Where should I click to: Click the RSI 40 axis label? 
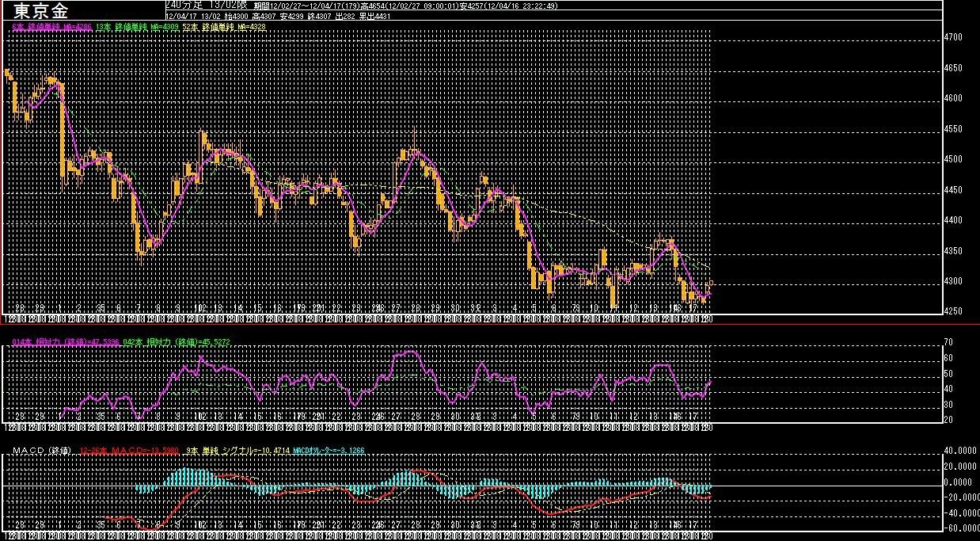point(948,389)
